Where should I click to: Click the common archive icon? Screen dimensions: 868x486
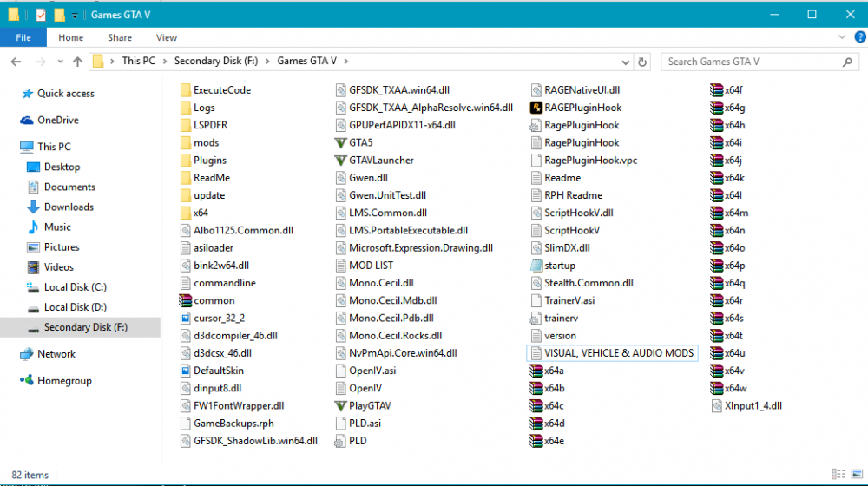click(x=185, y=300)
